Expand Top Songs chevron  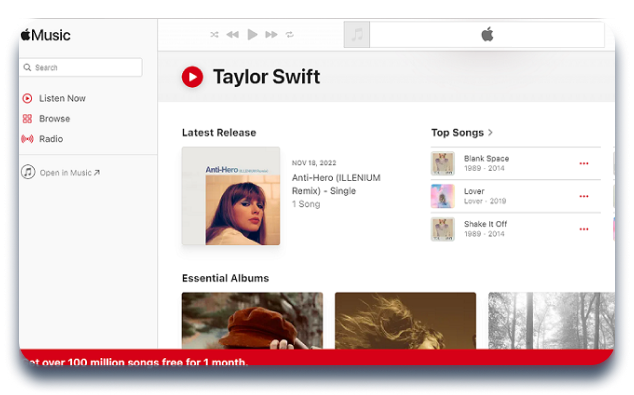[x=490, y=132]
